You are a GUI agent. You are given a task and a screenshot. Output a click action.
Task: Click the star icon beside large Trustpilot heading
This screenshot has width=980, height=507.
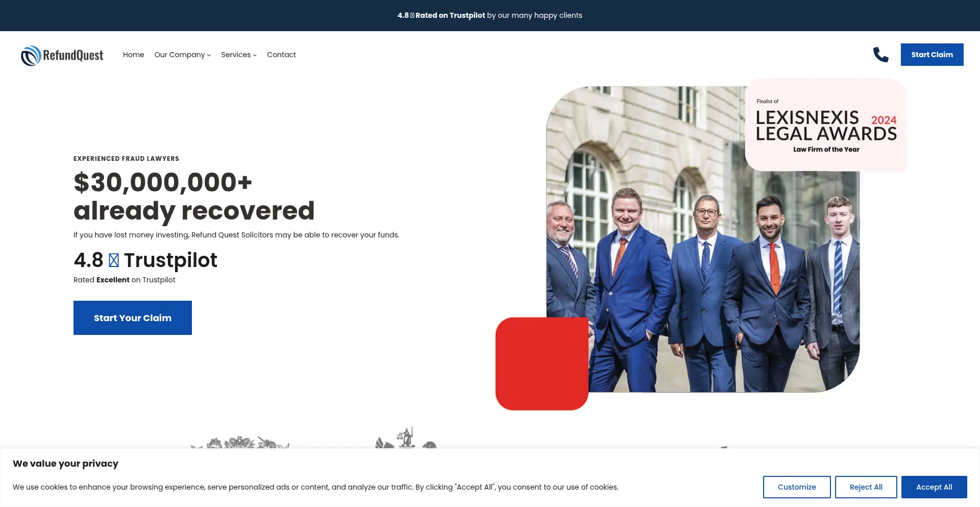point(114,260)
